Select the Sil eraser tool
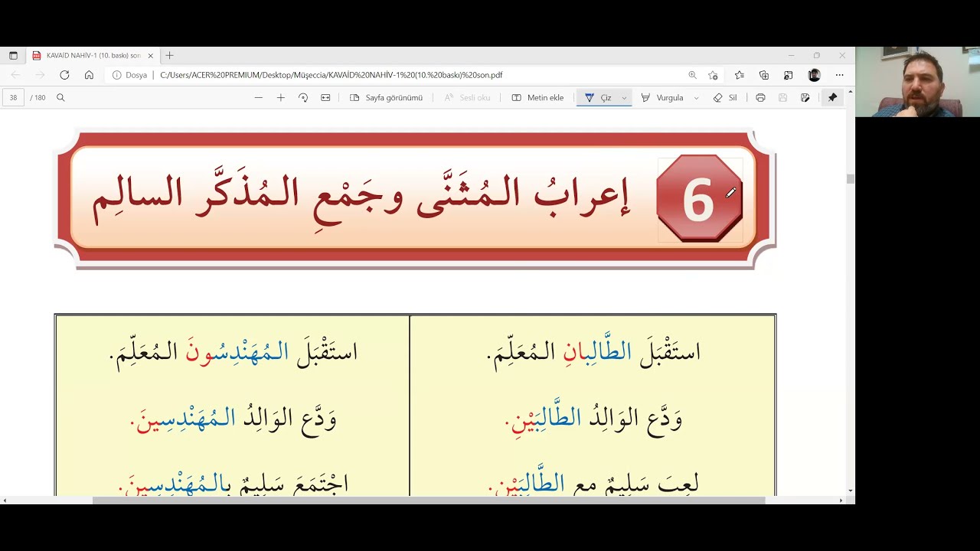 coord(725,98)
